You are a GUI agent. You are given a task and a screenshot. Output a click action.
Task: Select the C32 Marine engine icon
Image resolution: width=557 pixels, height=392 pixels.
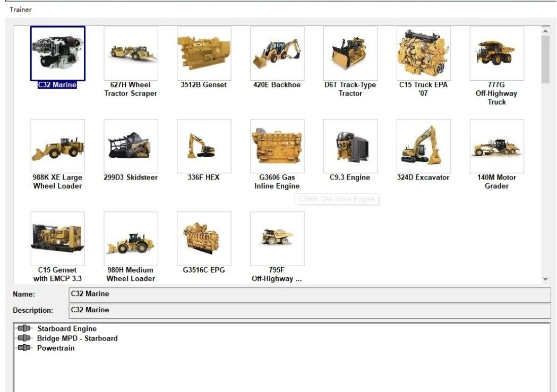click(57, 54)
